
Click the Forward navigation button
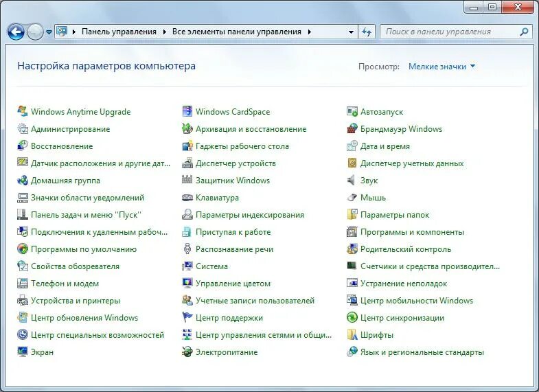tap(35, 32)
